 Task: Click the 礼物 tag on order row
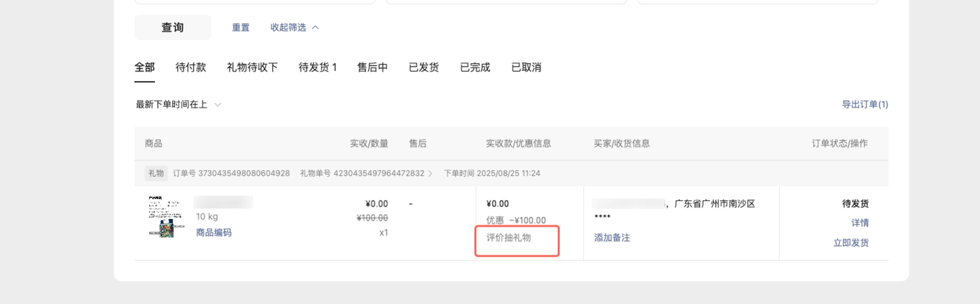pyautogui.click(x=155, y=174)
